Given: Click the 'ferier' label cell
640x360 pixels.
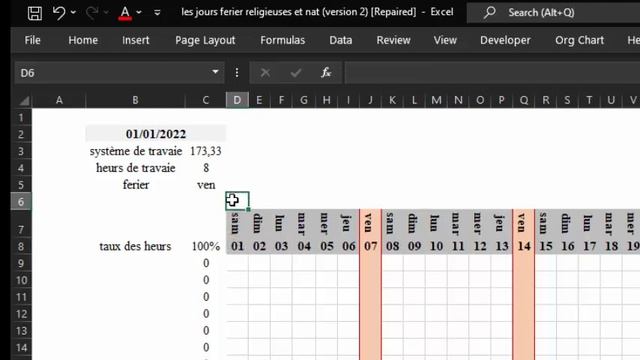Looking at the screenshot, I should pyautogui.click(x=136, y=185).
